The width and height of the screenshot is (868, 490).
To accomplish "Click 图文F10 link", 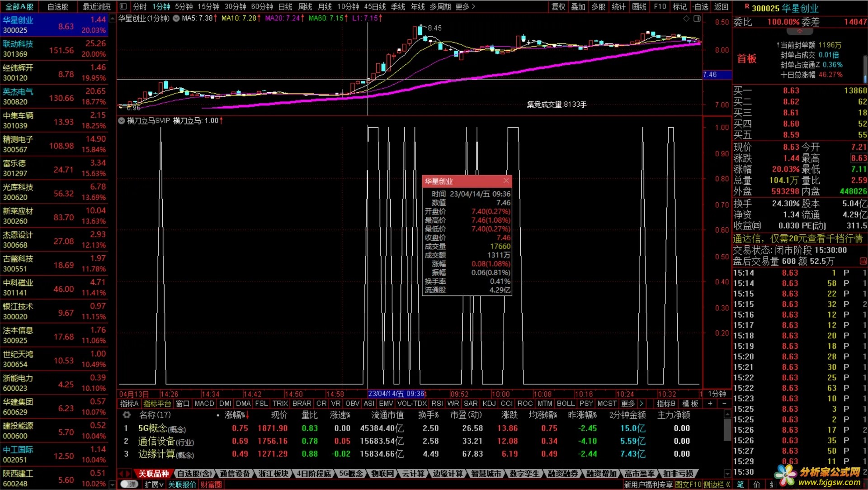I will [688, 485].
